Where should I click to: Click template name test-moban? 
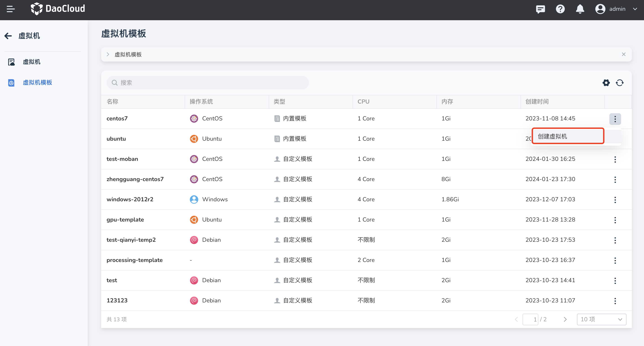click(x=122, y=159)
